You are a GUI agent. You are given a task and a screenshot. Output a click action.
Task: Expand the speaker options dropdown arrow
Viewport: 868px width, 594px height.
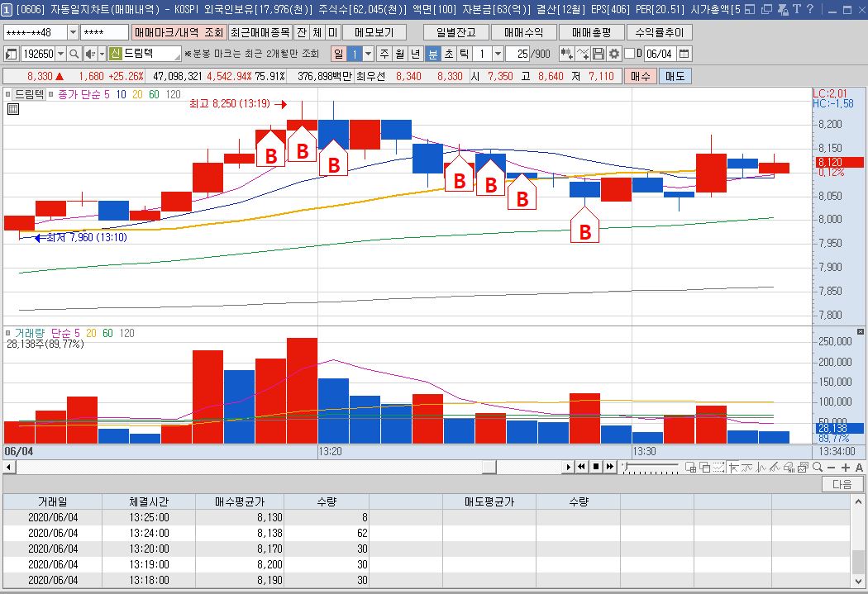coord(103,54)
